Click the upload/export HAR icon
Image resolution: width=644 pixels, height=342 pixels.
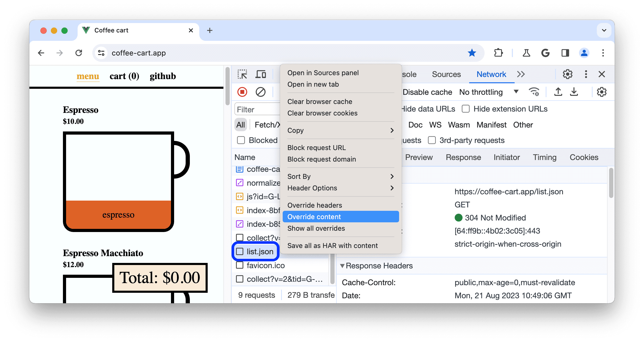[559, 92]
